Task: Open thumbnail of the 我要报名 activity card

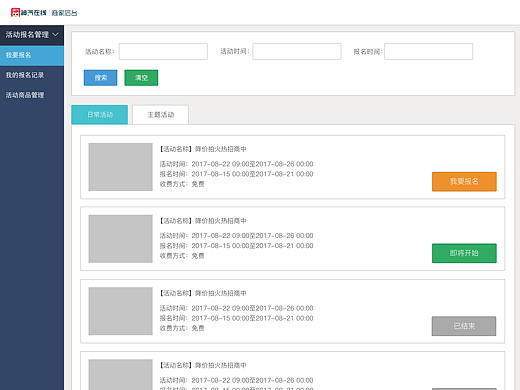Action: (x=120, y=167)
